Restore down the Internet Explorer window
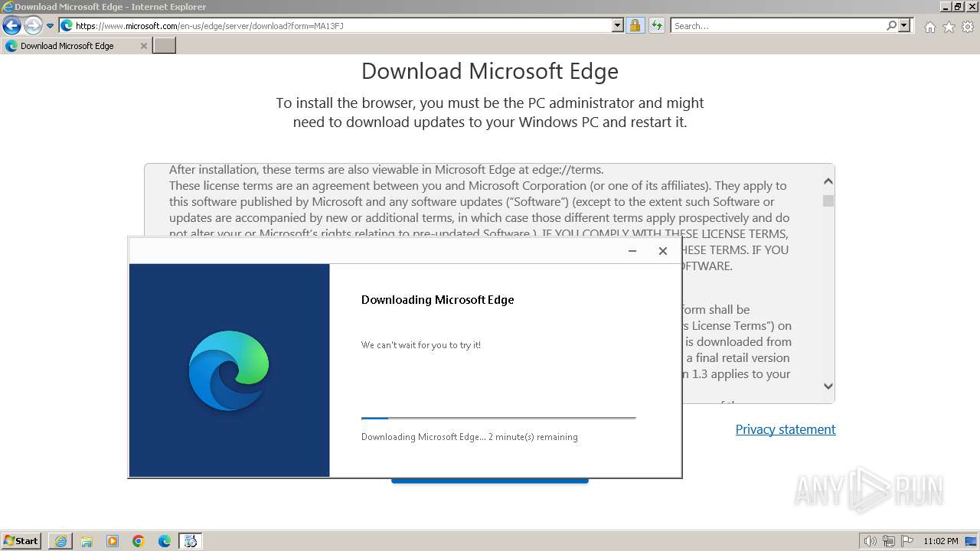The image size is (980, 551). [959, 7]
